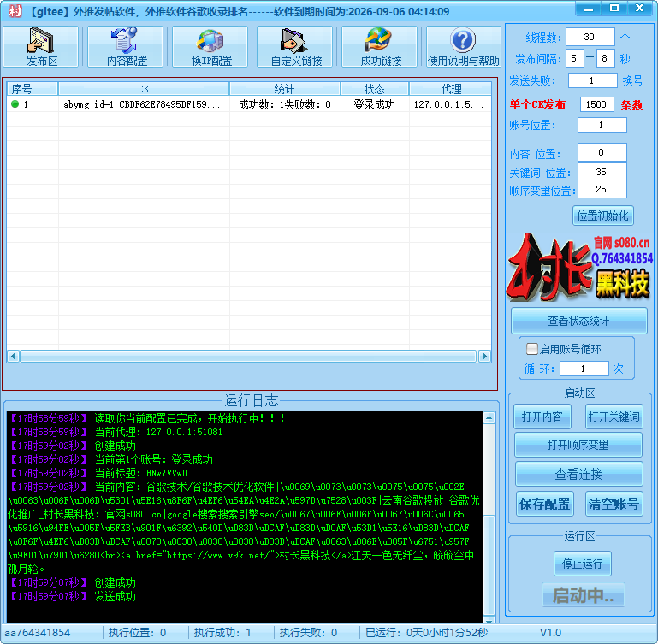Click the app logo in title bar
Image resolution: width=658 pixels, height=644 pixels.
[x=15, y=11]
